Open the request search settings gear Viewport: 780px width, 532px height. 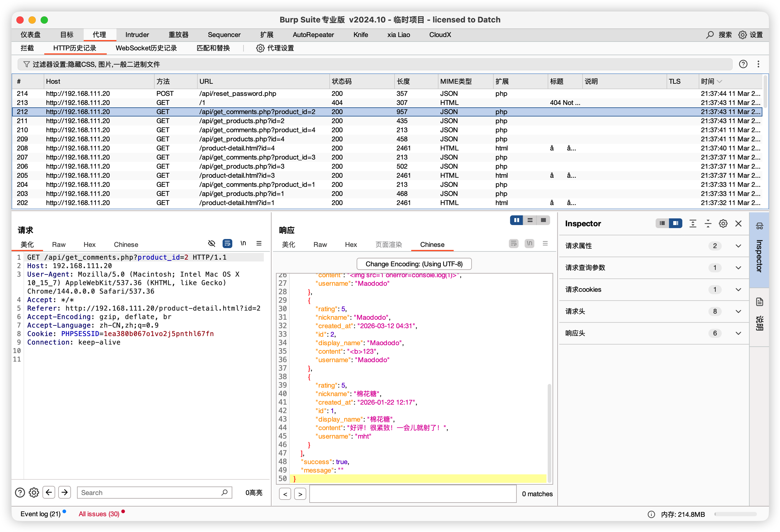[34, 492]
